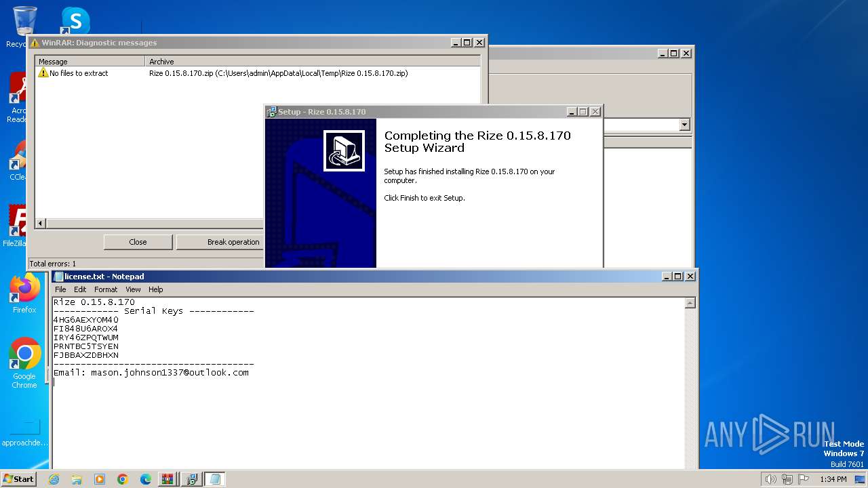This screenshot has width=868, height=488.
Task: Click WinRAR warning icon in title bar
Action: 35,43
